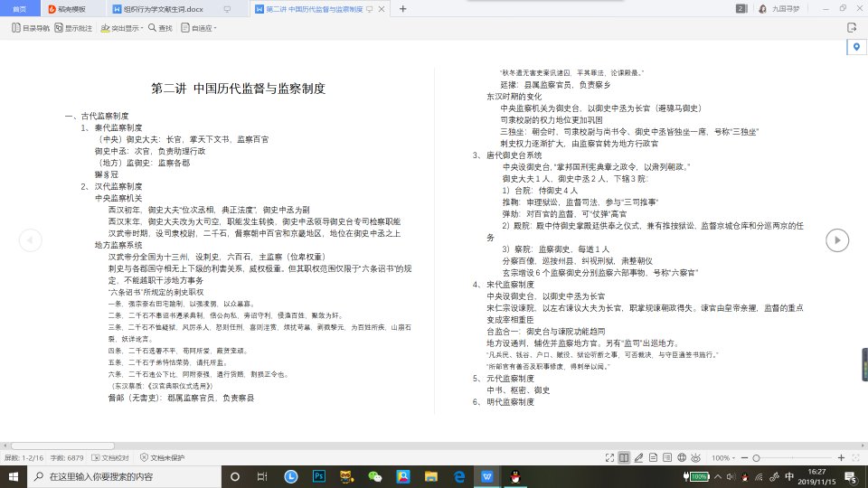
Task: Open the clock 16:27 date panel
Action: click(817, 476)
